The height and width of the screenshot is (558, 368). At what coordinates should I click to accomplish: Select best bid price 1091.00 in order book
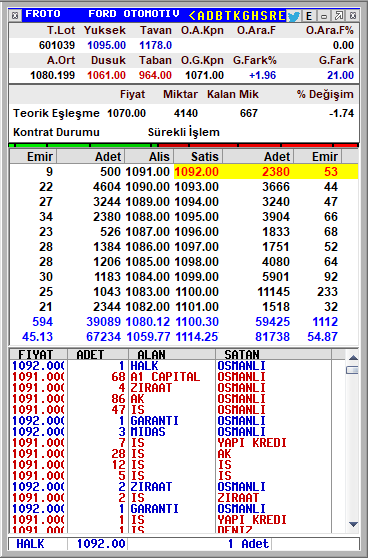click(147, 172)
